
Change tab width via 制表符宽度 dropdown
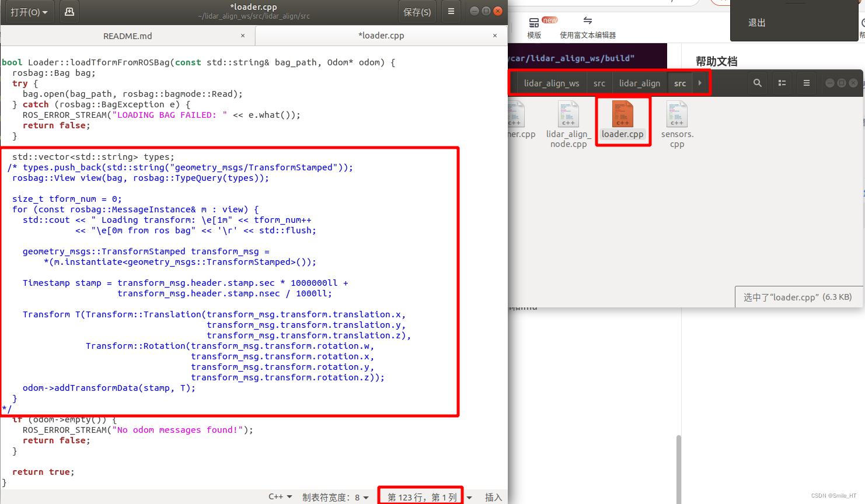point(336,498)
